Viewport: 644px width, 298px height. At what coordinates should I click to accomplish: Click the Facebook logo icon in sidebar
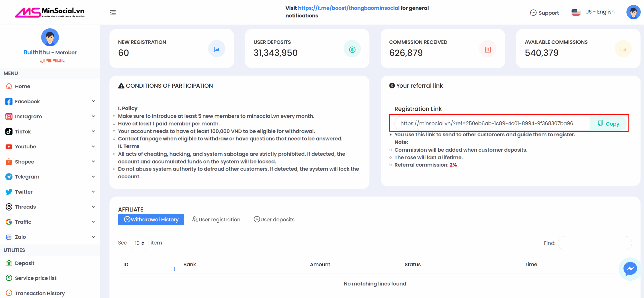9,102
